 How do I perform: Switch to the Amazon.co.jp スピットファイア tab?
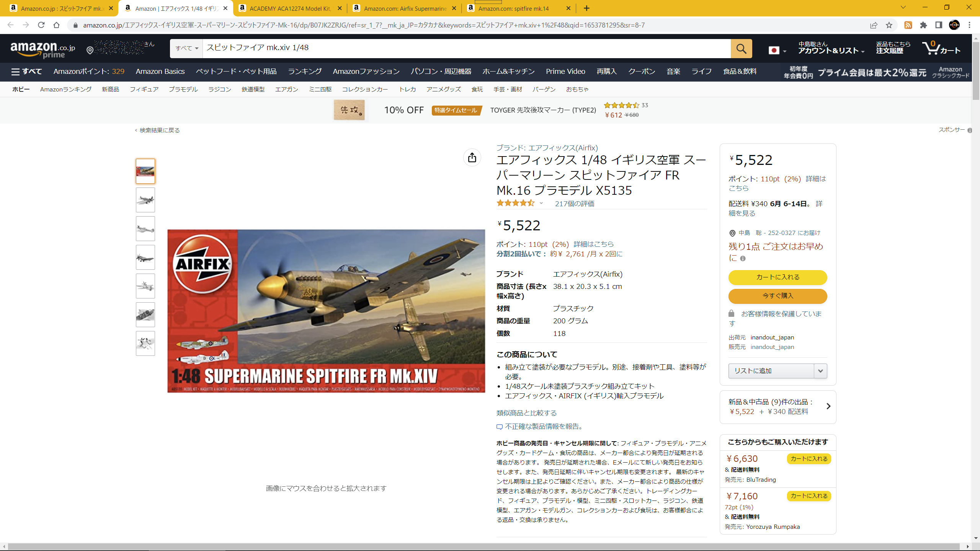(x=61, y=8)
